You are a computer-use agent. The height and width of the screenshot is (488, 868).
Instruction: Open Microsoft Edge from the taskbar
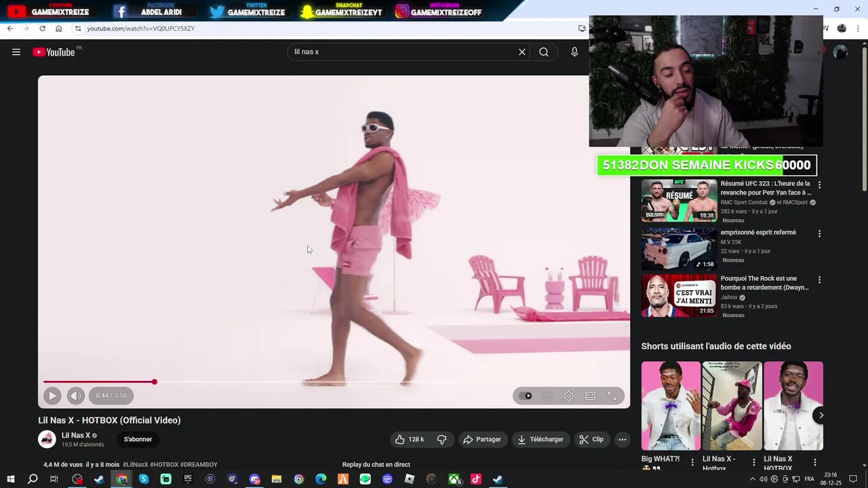point(321,479)
